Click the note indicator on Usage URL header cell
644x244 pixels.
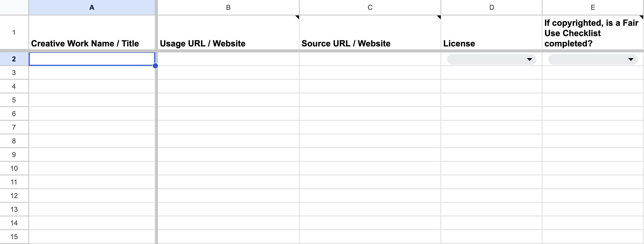(x=297, y=17)
